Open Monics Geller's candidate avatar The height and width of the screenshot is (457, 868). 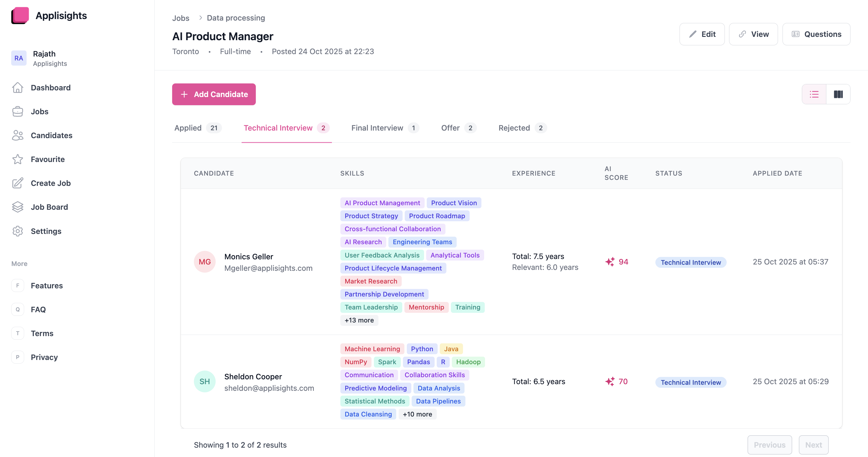pos(204,262)
